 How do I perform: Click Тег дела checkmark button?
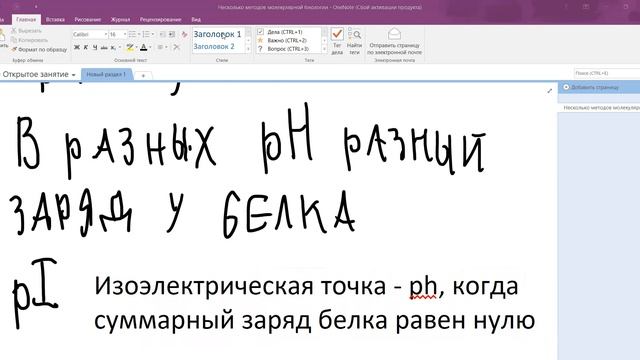pos(337,41)
